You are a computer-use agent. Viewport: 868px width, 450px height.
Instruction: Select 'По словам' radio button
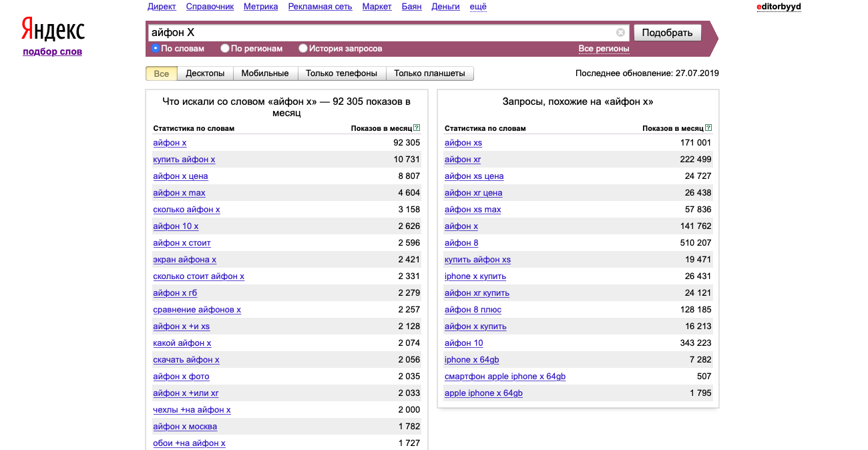click(x=156, y=48)
